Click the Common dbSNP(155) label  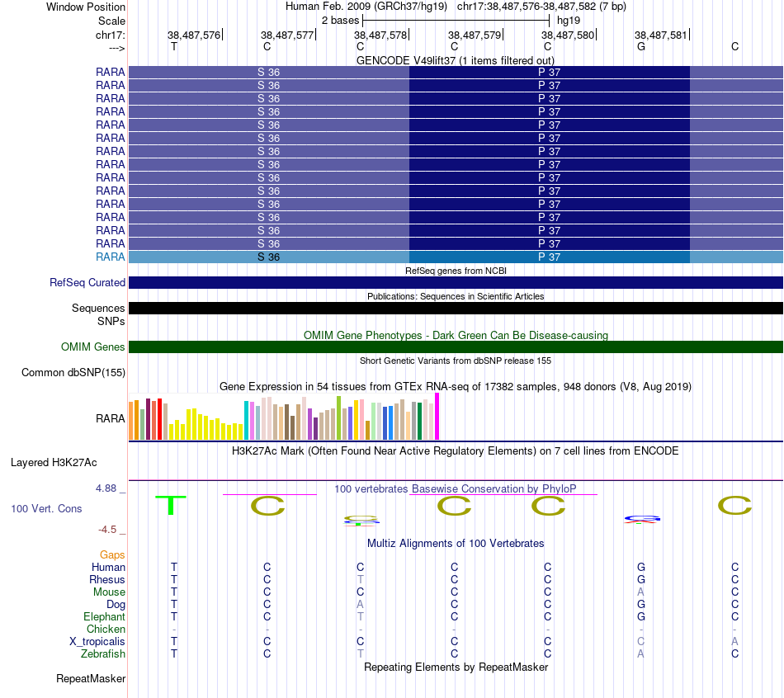click(73, 372)
